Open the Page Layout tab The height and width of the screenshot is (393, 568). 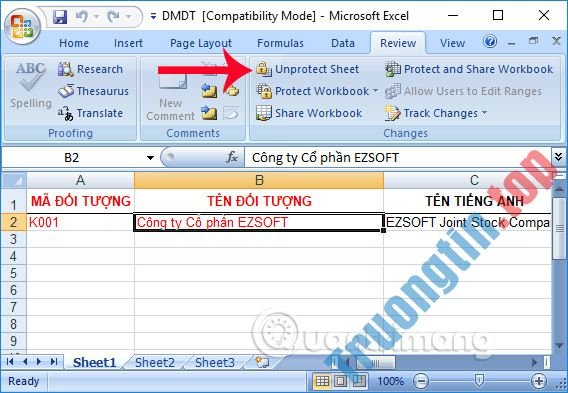tap(201, 43)
